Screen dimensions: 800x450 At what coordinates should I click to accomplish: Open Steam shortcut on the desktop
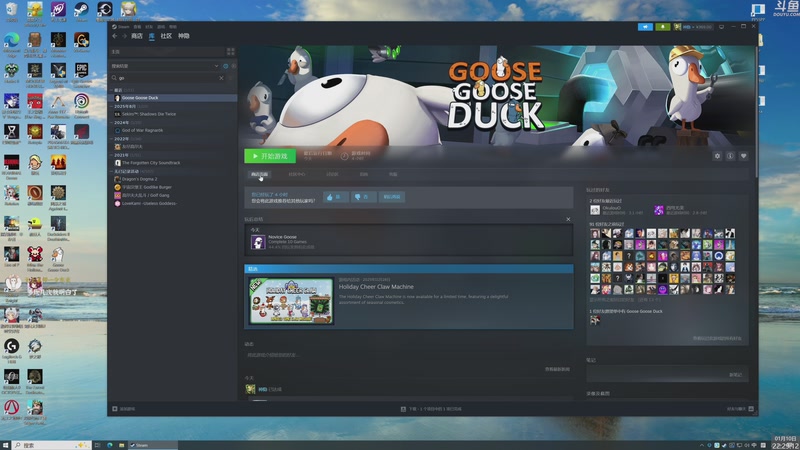click(x=81, y=12)
